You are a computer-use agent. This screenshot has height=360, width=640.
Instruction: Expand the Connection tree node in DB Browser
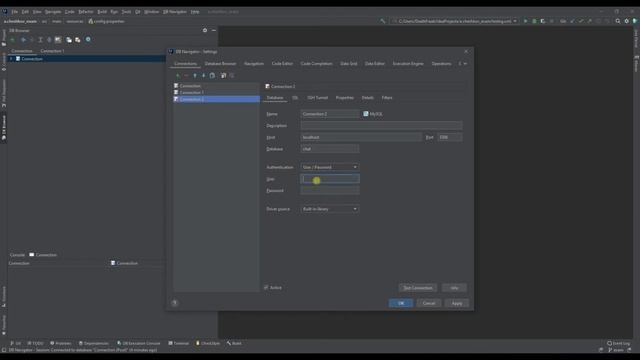click(x=11, y=59)
